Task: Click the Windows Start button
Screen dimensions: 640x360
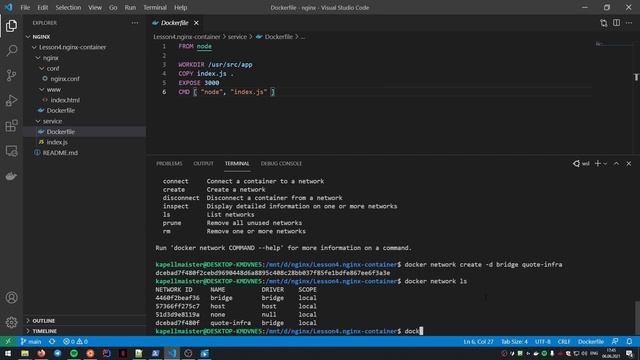Action: pos(8,353)
